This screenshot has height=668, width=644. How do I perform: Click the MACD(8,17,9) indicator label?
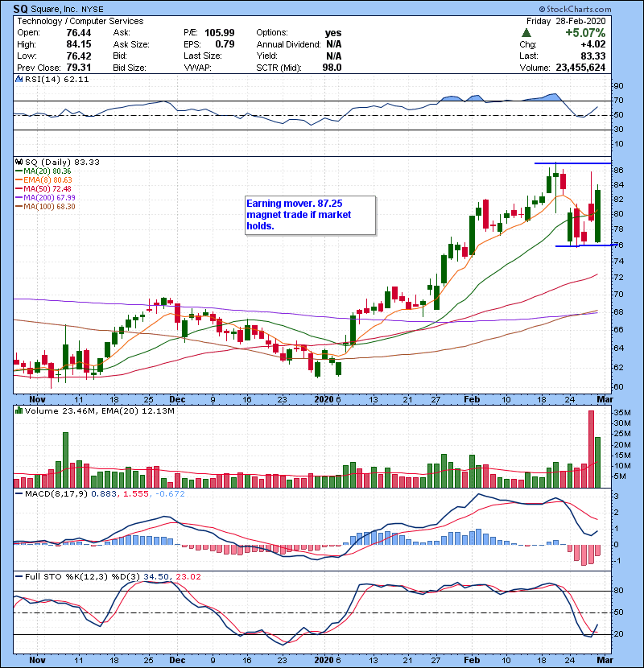click(x=56, y=494)
